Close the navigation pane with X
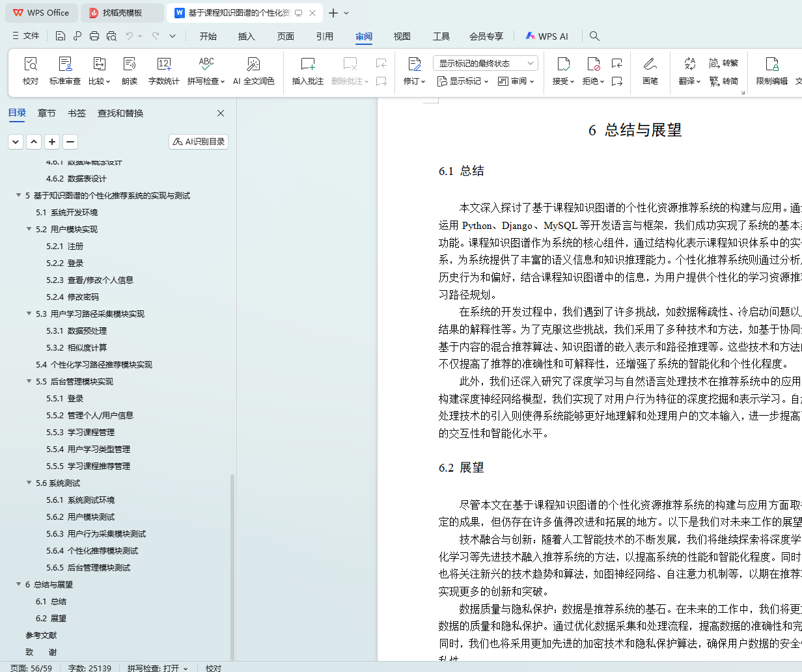 point(221,113)
